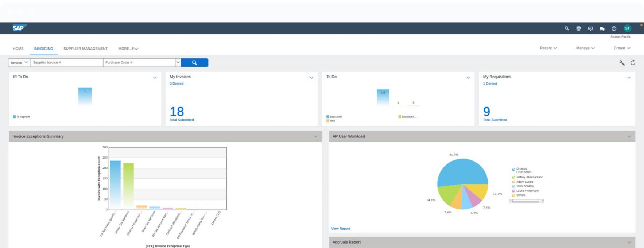The height and width of the screenshot is (248, 644).
Task: Open the Invoice type dropdown
Action: coord(19,63)
